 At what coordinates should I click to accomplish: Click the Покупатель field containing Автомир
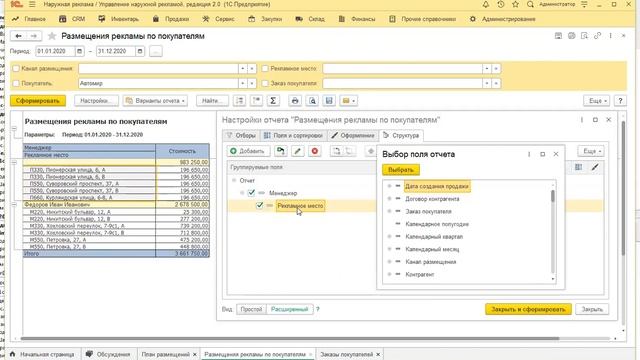tap(158, 83)
